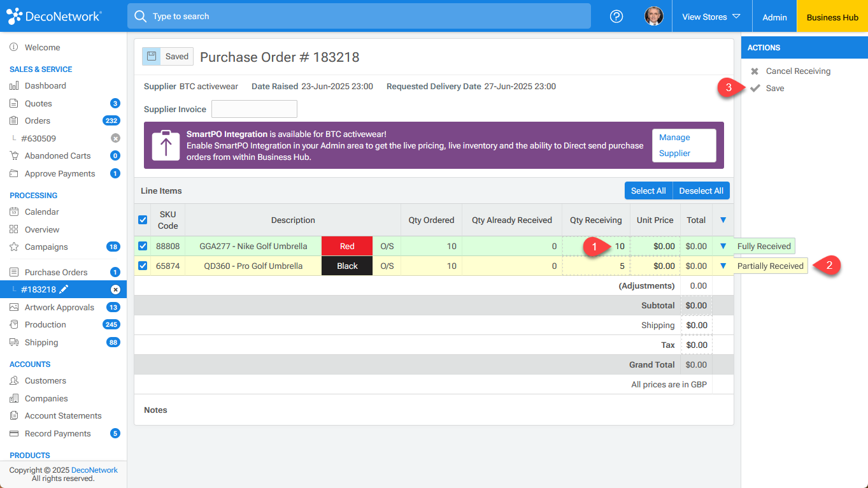Open the blue dropdown on the Nike Golf Umbrella row
Image resolution: width=868 pixels, height=488 pixels.
pyautogui.click(x=723, y=246)
